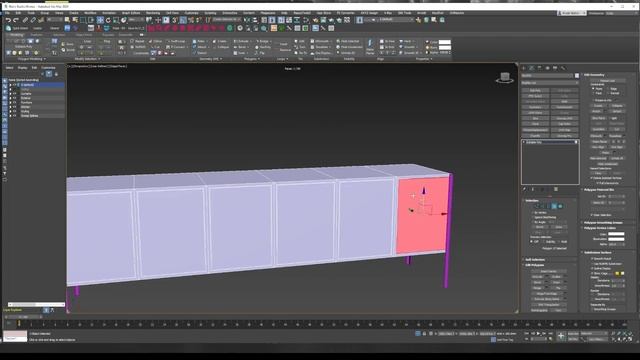This screenshot has width=640, height=360.
Task: Click Auto Key button
Action: pyautogui.click(x=573, y=333)
